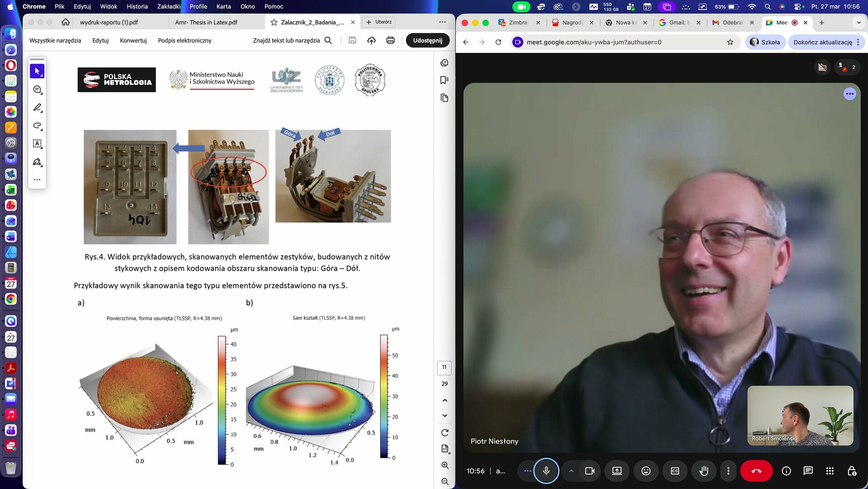868x489 pixels.
Task: Select the highlighter pen tool
Action: pos(37,108)
